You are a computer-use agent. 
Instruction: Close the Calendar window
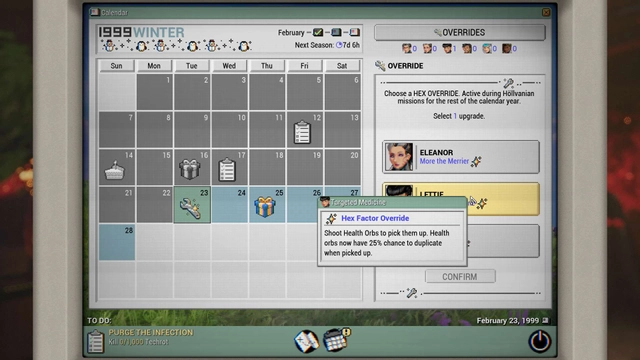[x=546, y=13]
